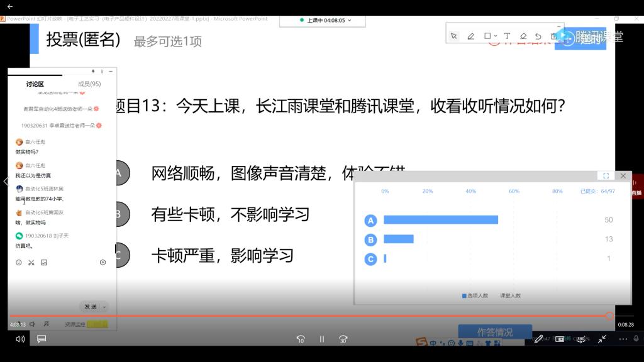Click user 自动化6班黄国友 avatar
This screenshot has height=362, width=644.
[x=19, y=212]
